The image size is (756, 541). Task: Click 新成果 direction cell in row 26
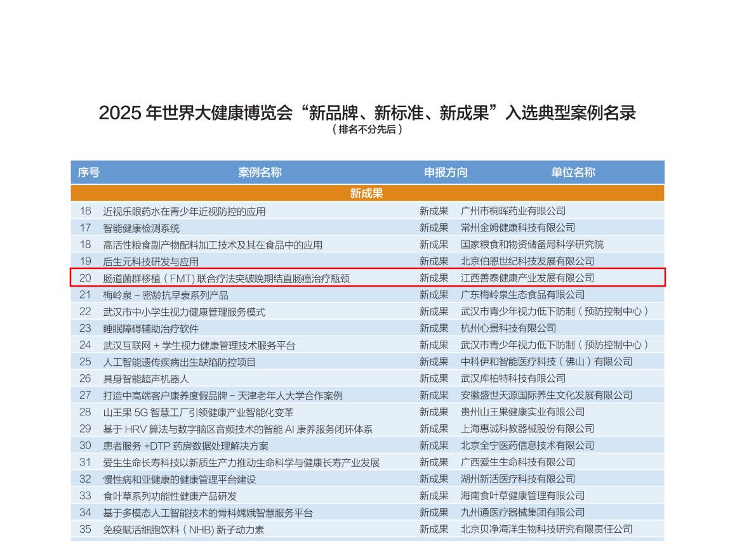point(434,379)
